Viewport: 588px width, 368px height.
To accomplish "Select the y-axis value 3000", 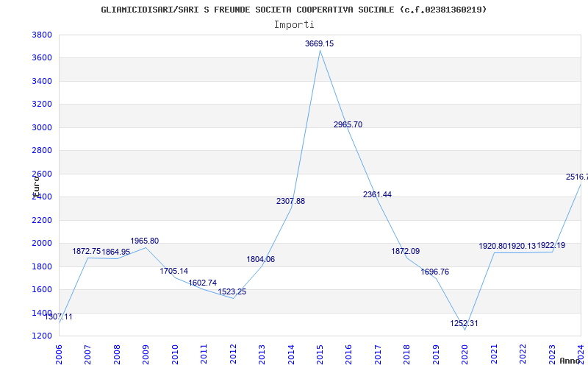I will (x=42, y=127).
